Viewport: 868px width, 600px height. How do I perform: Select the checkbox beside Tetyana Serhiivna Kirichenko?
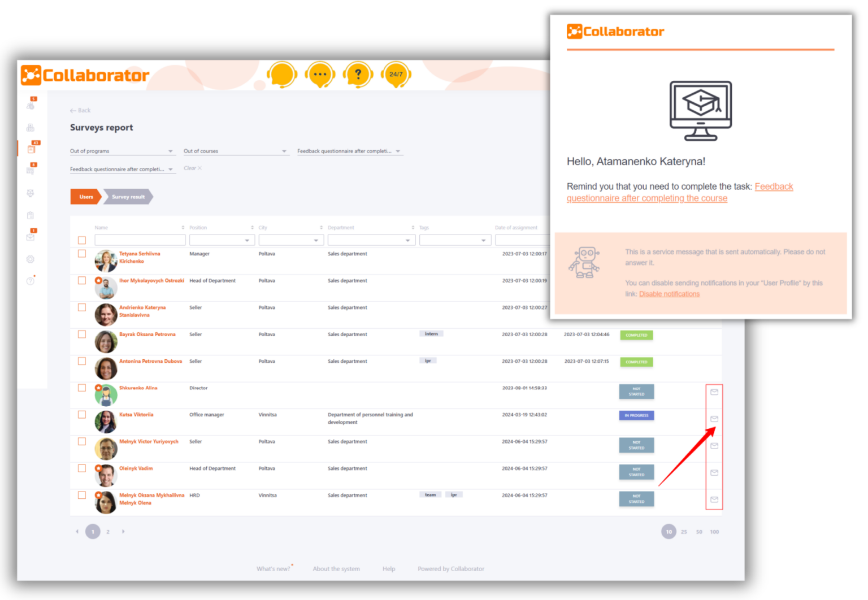coord(82,253)
